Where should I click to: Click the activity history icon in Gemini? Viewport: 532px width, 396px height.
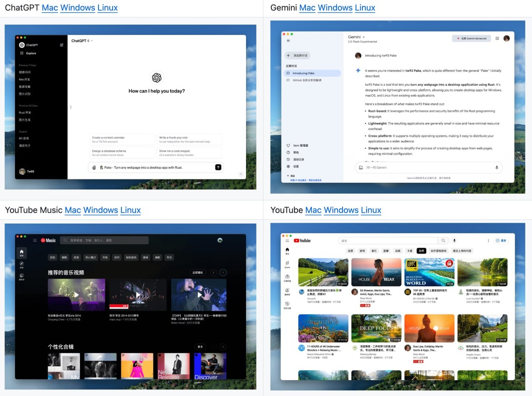[x=289, y=159]
